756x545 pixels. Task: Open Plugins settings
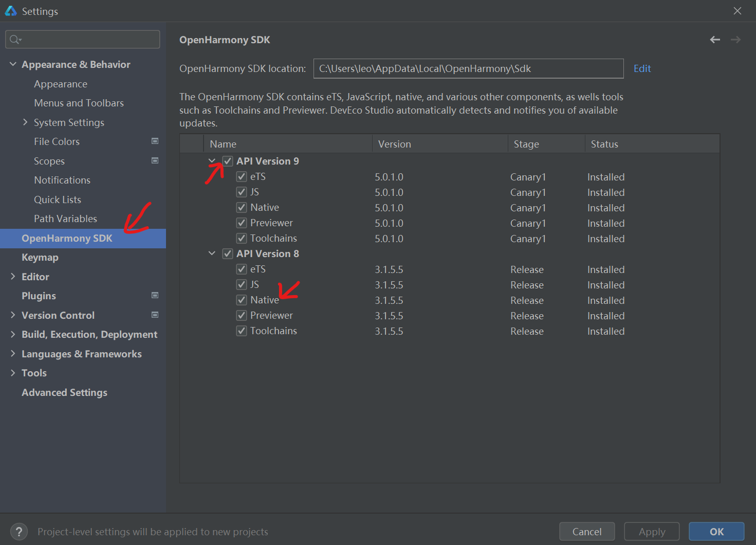click(x=39, y=296)
